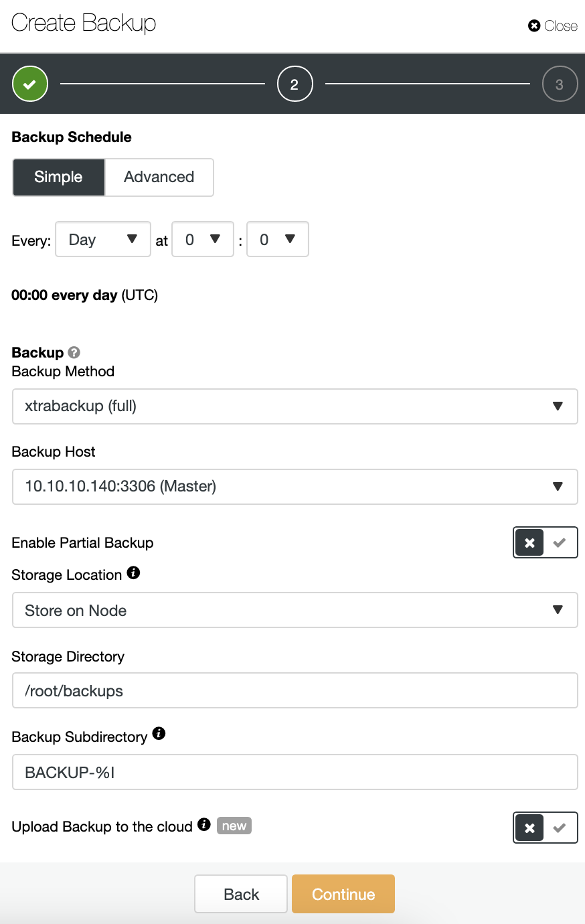
Task: Close the Create Backup dialog
Action: 552,25
